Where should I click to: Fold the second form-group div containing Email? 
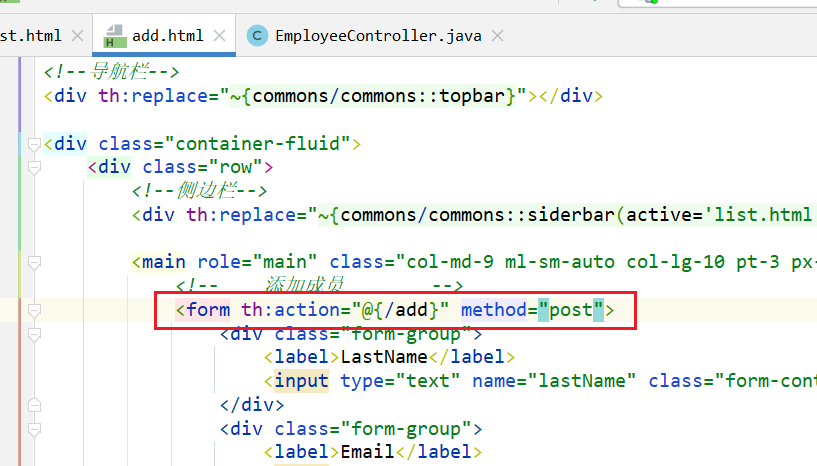coord(35,429)
